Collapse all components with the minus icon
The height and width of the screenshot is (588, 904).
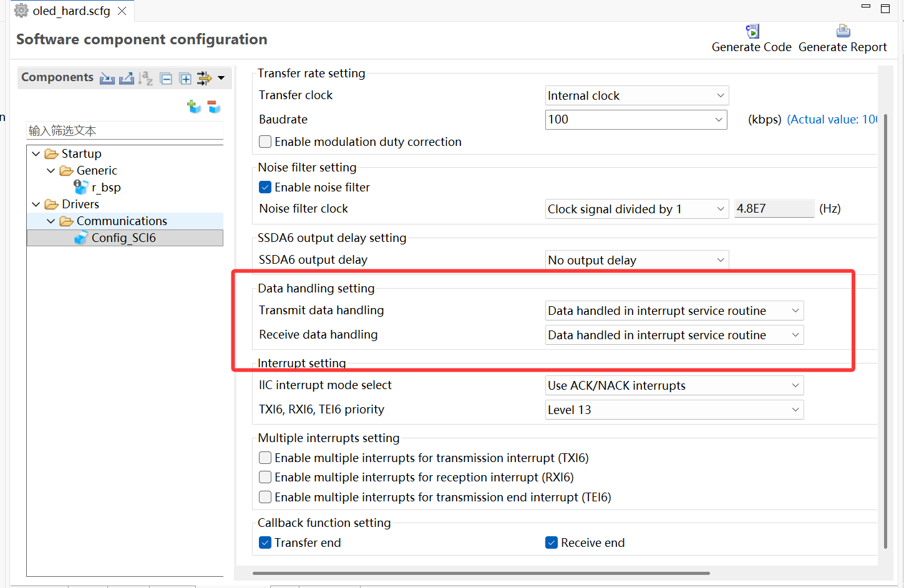coord(166,79)
